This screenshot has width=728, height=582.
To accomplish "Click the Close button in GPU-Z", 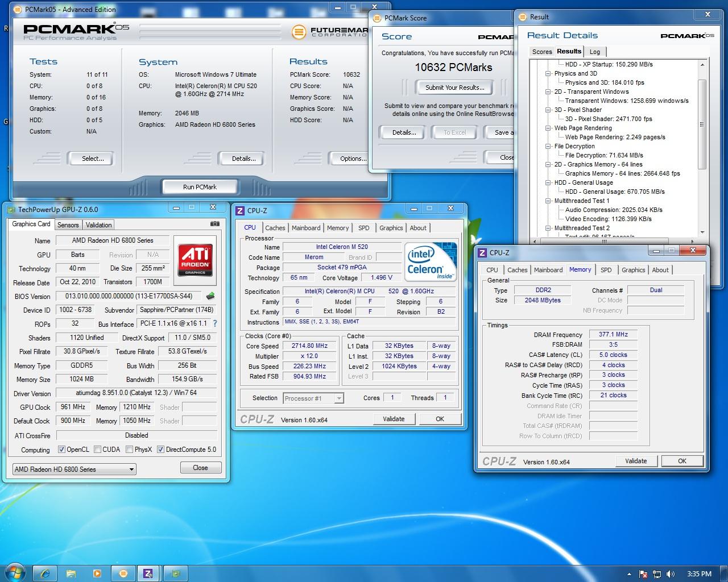I will [200, 468].
